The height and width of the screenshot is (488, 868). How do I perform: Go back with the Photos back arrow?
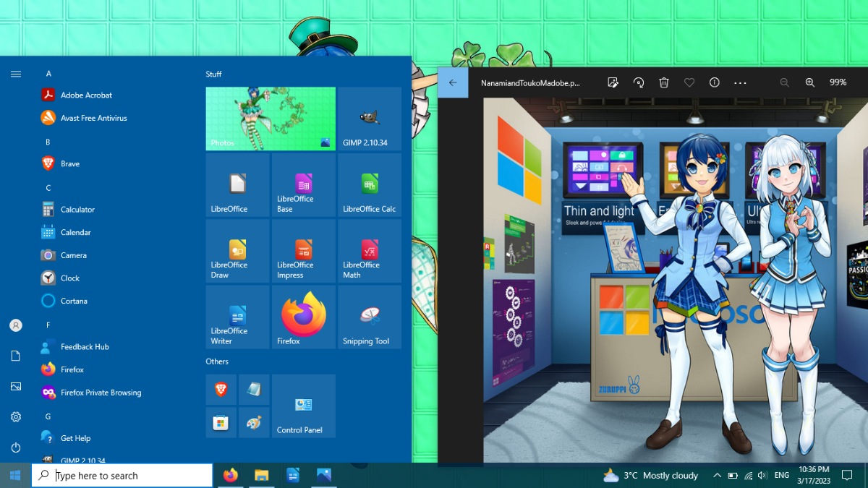[x=453, y=82]
